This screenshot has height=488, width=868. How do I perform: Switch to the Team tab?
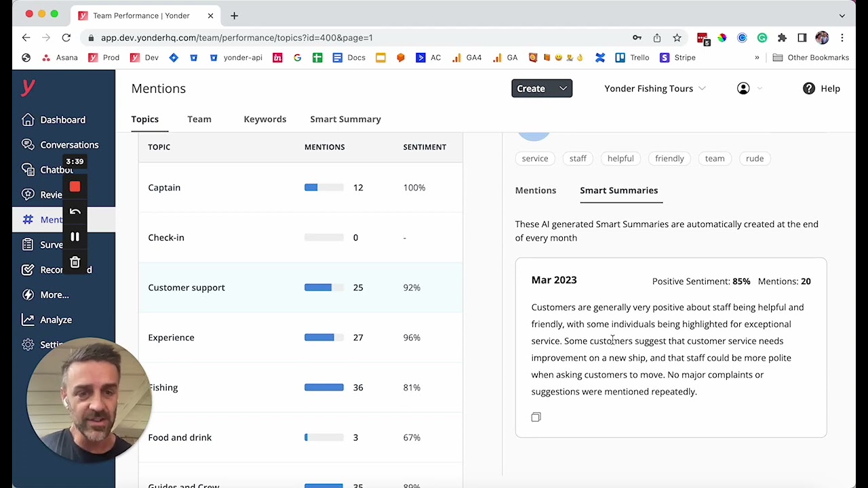tap(199, 119)
